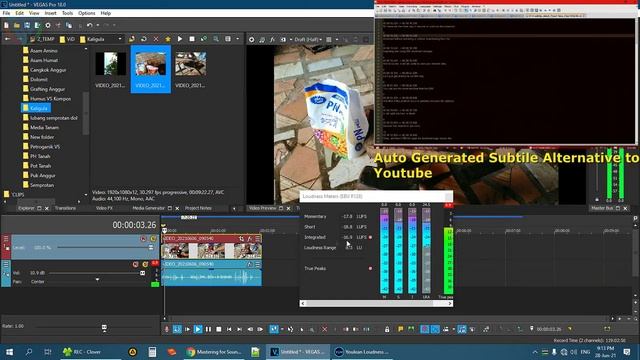640x360 pixels.
Task: Switch to the Project Notes tab
Action: pos(198,208)
